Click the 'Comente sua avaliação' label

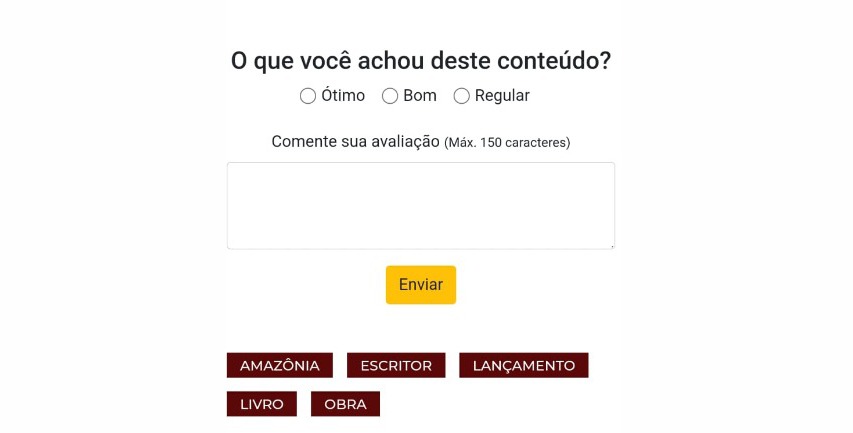pyautogui.click(x=355, y=142)
